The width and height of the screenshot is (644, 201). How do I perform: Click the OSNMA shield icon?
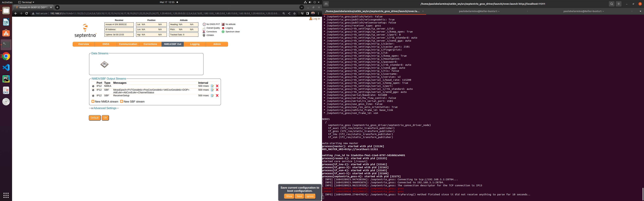[204, 35]
